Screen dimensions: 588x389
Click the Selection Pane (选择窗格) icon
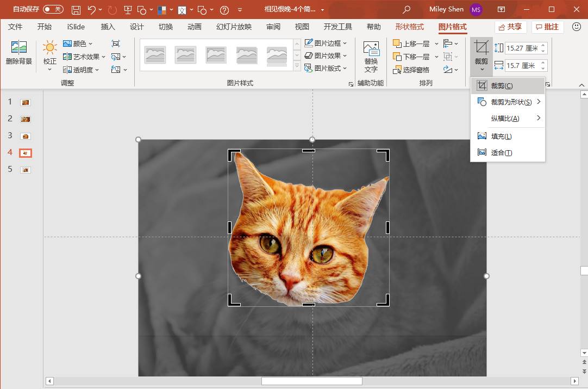click(x=411, y=70)
